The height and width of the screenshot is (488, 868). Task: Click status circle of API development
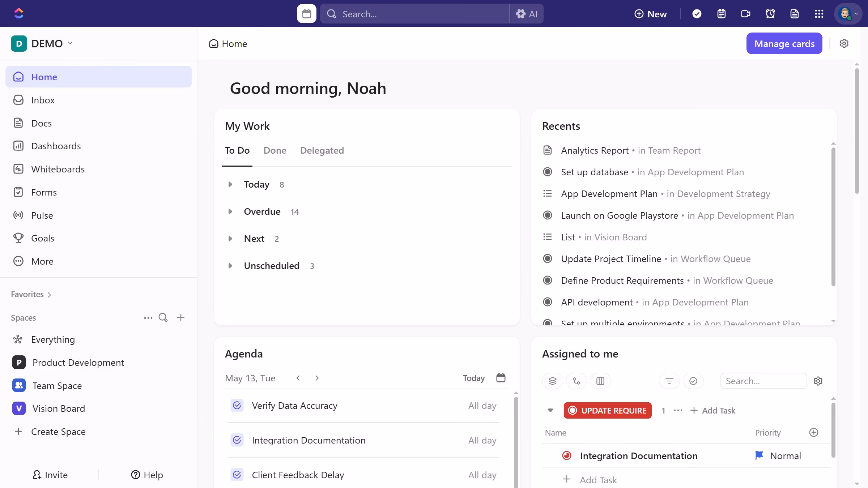547,302
